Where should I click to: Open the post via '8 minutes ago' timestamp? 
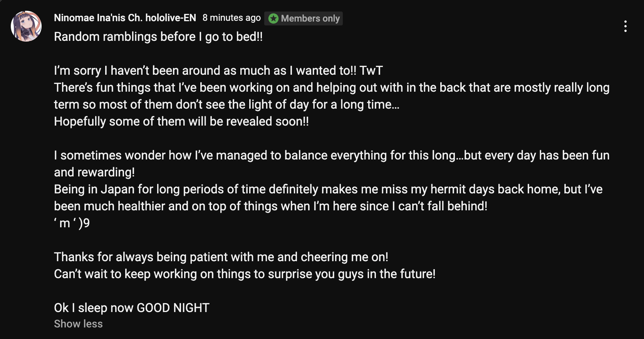[231, 18]
